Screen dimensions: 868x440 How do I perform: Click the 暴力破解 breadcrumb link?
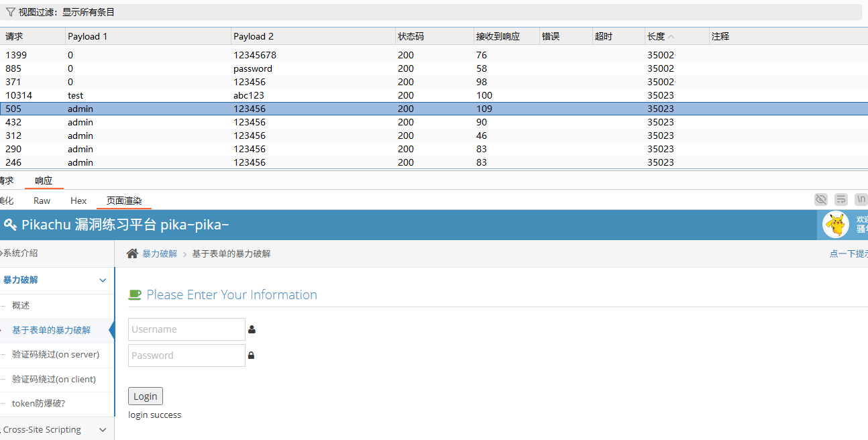160,254
